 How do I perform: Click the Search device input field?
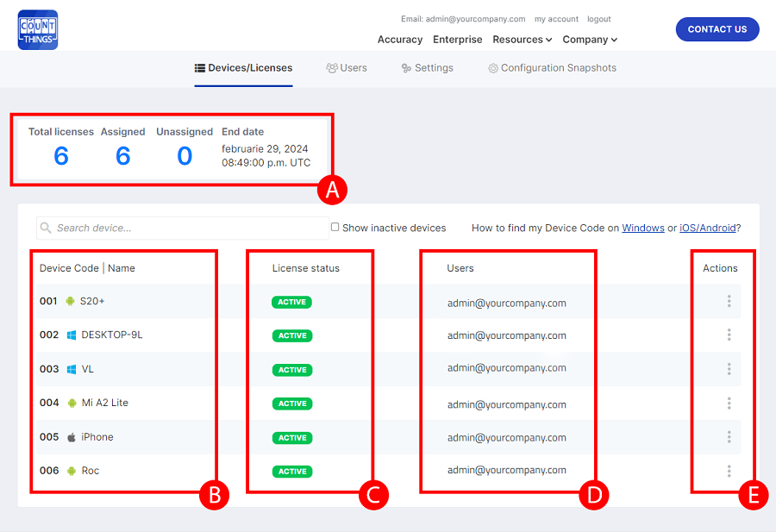click(x=181, y=228)
